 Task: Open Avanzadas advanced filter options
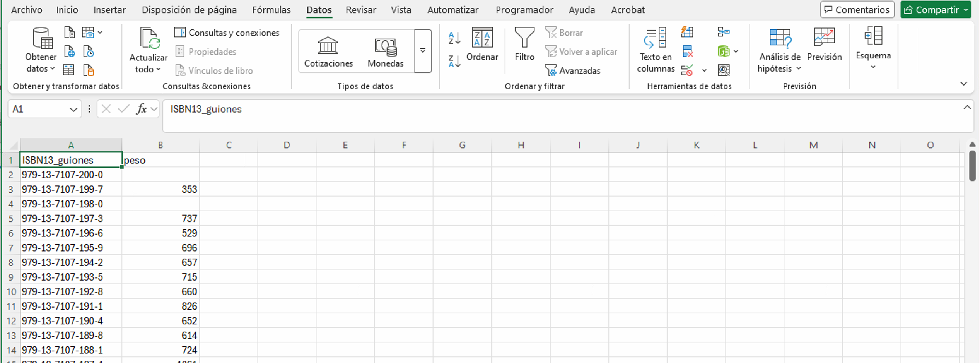click(572, 70)
